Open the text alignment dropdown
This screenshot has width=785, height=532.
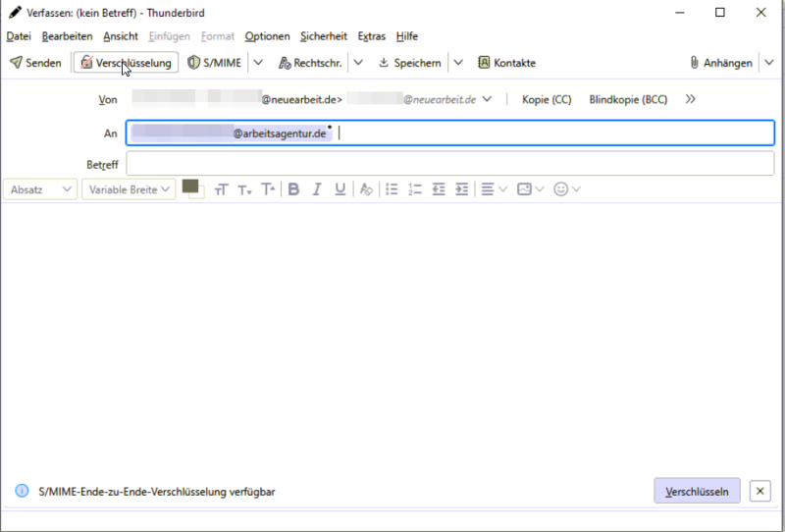[x=494, y=189]
